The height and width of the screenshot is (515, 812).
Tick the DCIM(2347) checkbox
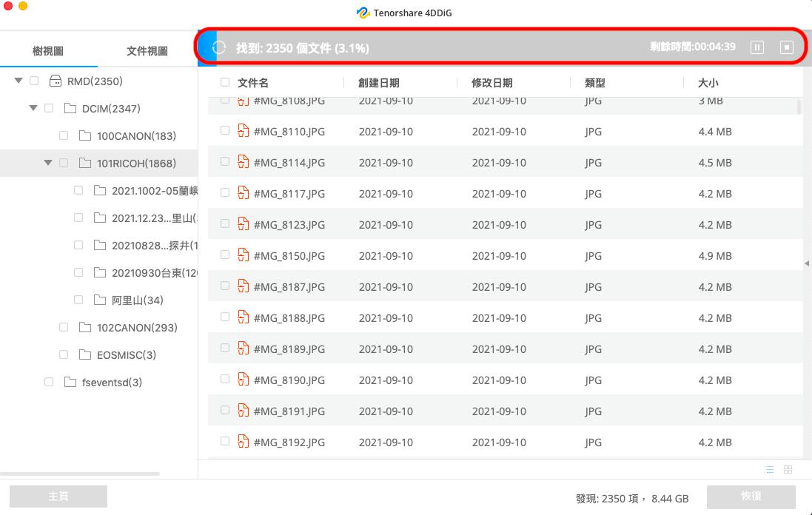tap(49, 108)
